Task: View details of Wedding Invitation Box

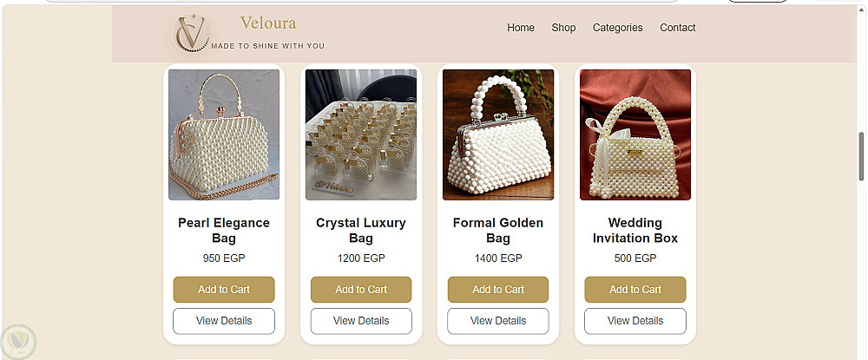Action: (x=635, y=321)
